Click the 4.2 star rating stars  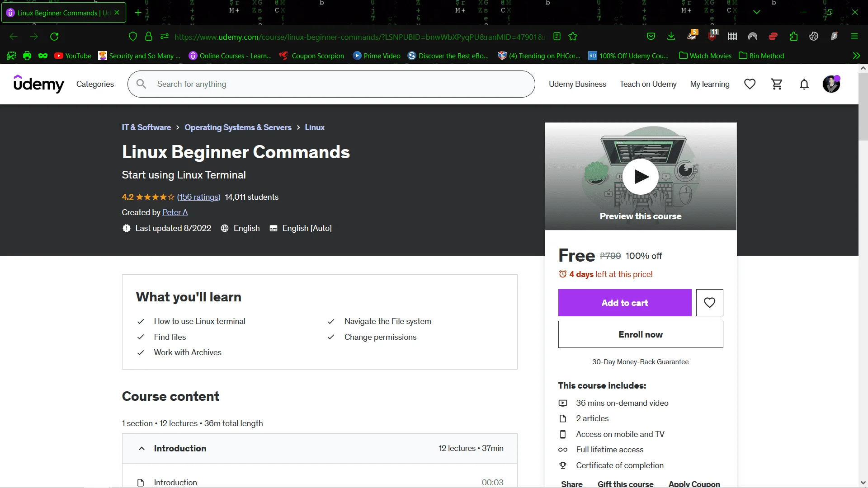pyautogui.click(x=155, y=197)
